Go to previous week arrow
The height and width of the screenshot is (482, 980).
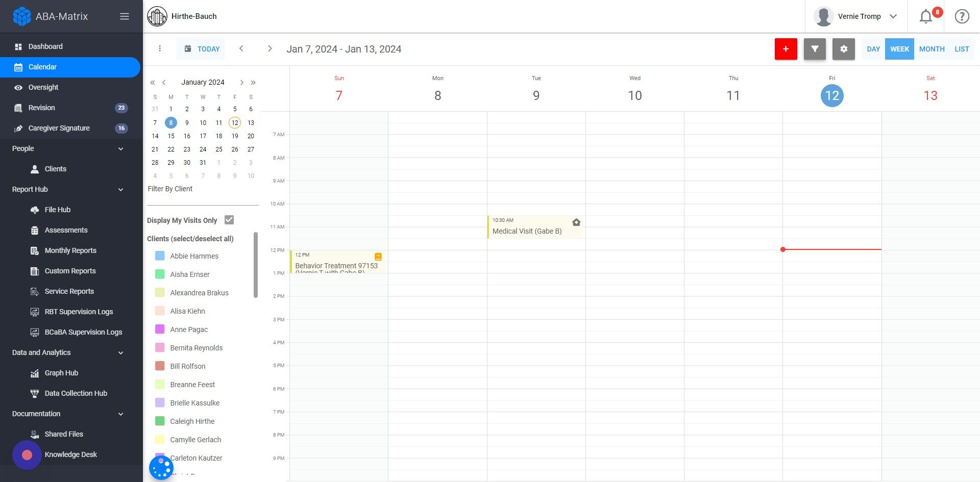tap(241, 49)
